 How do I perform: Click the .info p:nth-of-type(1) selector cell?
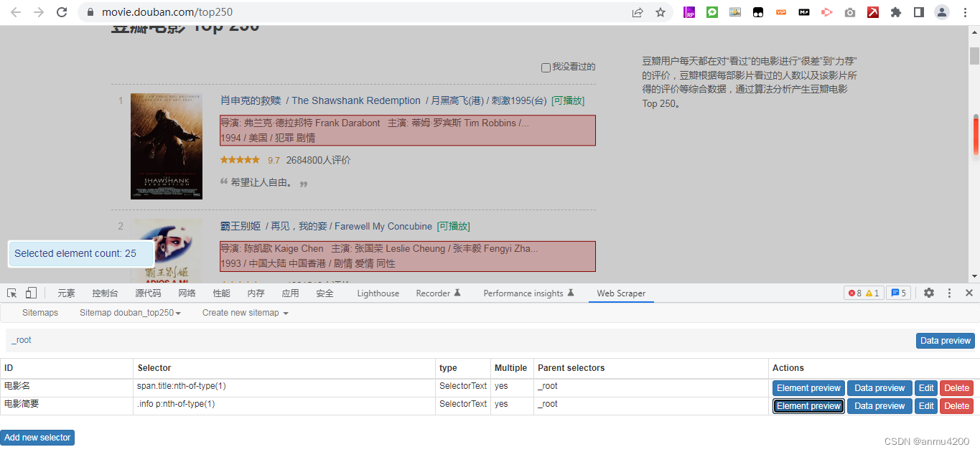click(284, 406)
